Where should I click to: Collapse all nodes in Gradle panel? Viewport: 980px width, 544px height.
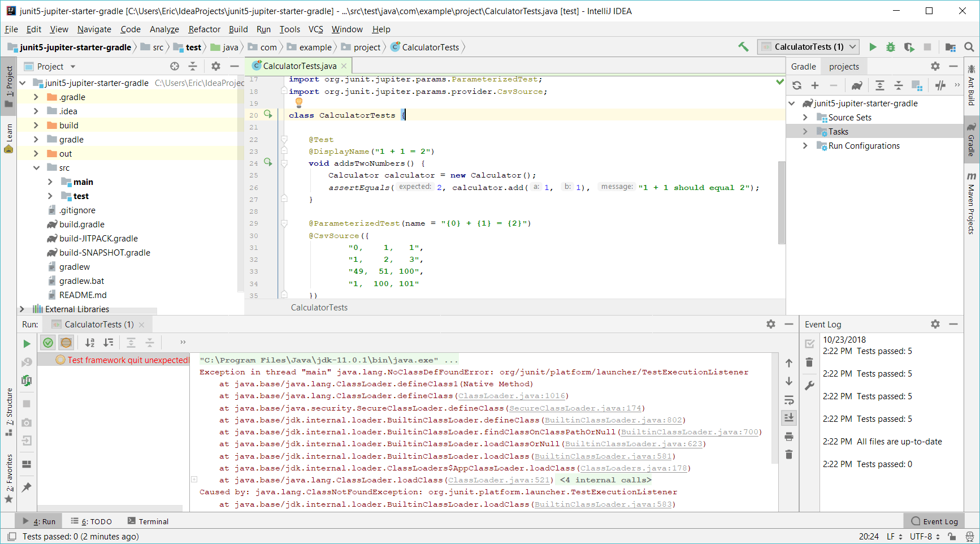pyautogui.click(x=899, y=85)
